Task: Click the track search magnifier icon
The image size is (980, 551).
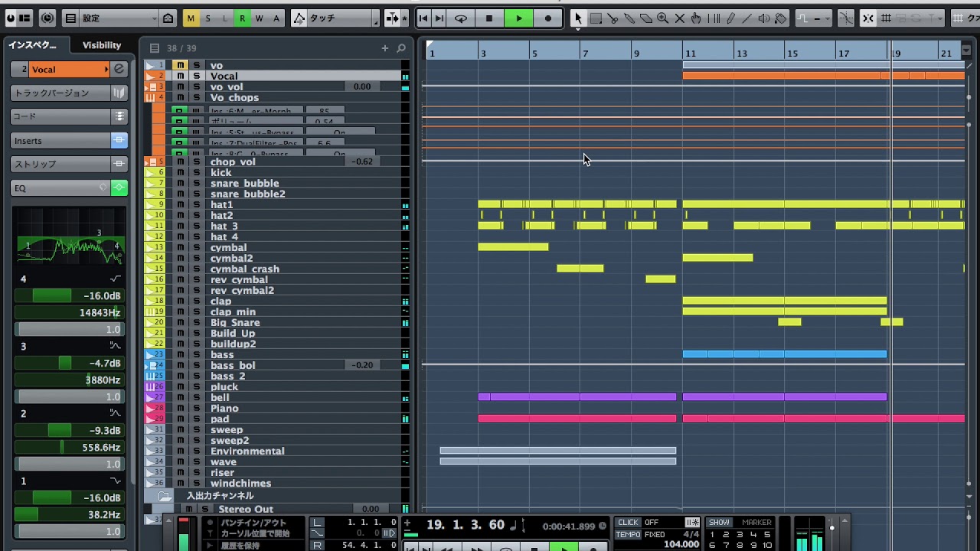Action: [x=401, y=48]
